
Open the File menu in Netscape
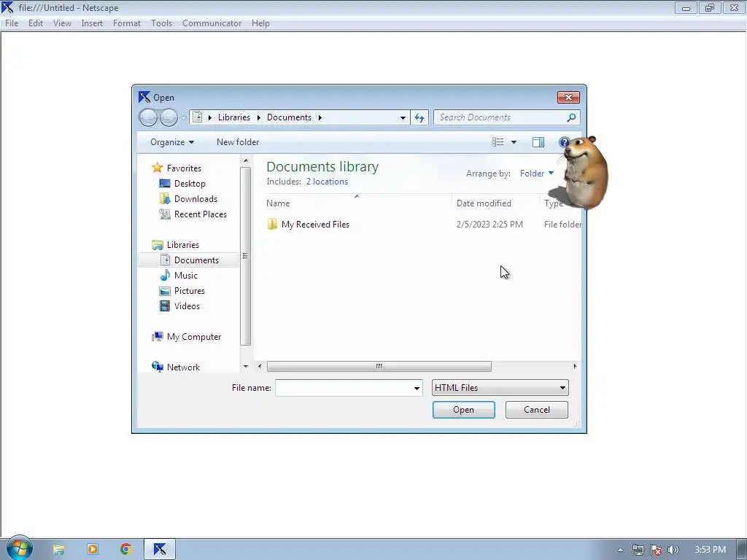tap(12, 23)
